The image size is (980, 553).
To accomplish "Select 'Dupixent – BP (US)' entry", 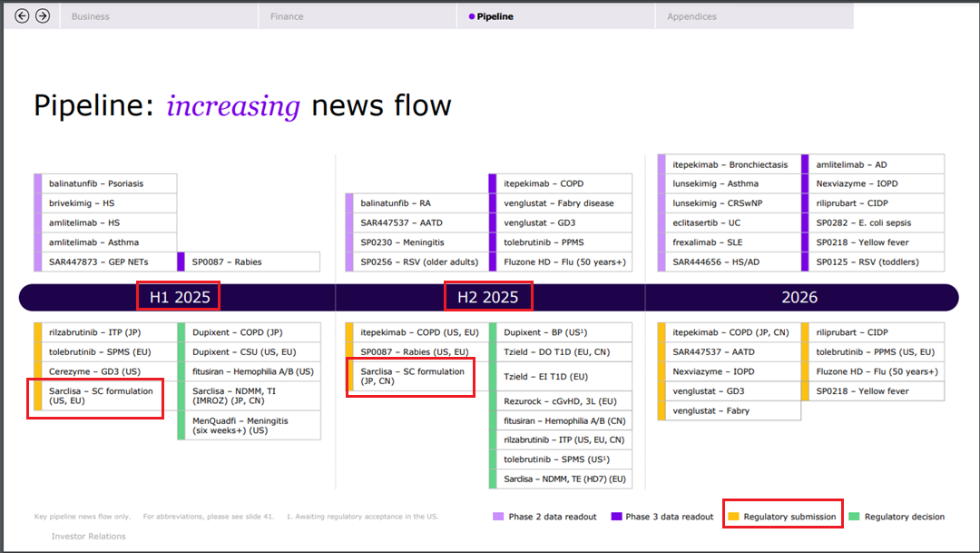I will tap(560, 332).
